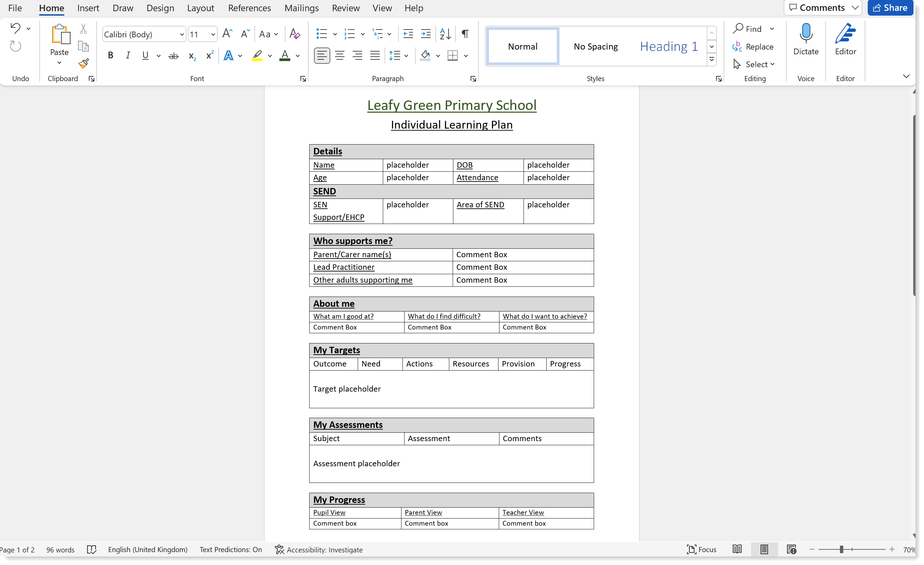Open the Comments button
924x565 pixels.
(823, 8)
